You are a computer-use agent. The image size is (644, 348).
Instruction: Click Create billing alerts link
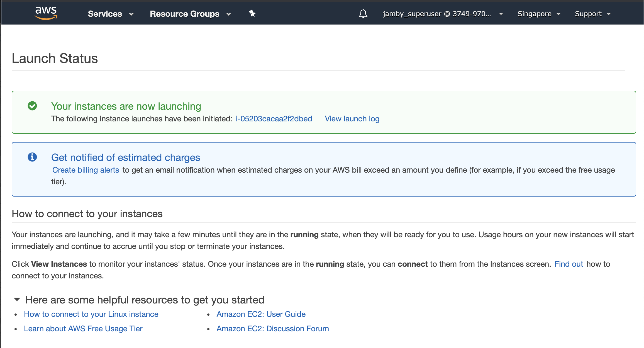pos(86,170)
